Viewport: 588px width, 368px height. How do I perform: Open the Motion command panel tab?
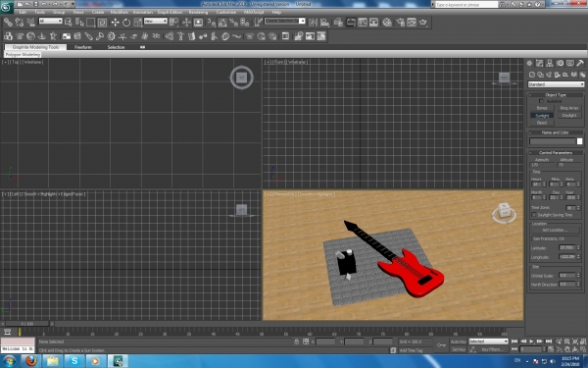(x=560, y=63)
